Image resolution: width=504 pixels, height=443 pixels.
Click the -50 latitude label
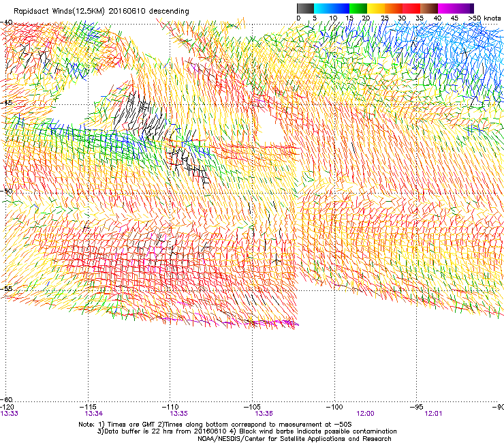coord(6,191)
